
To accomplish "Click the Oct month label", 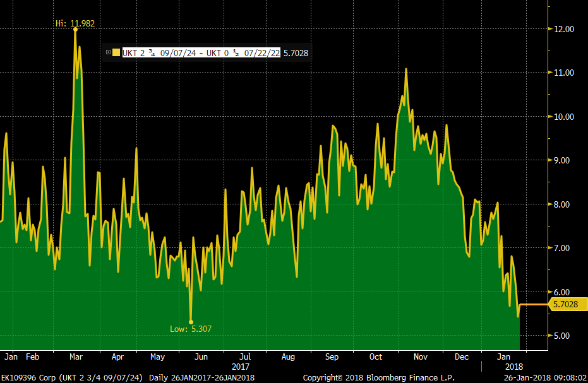I will point(375,356).
